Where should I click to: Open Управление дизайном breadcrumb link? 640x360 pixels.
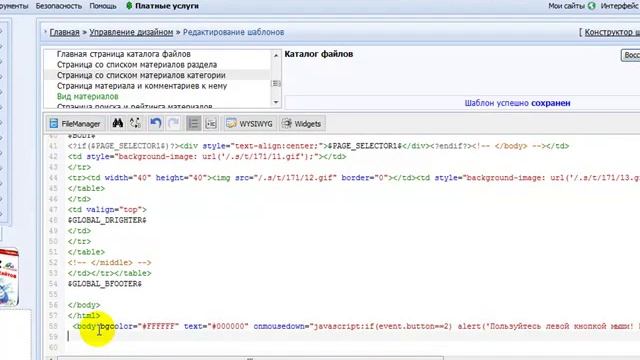click(131, 32)
